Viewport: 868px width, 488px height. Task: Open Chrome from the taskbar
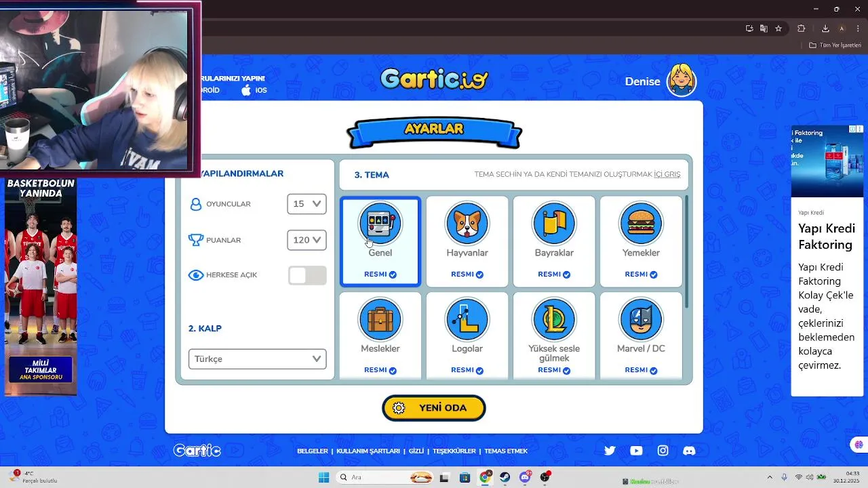click(x=485, y=477)
